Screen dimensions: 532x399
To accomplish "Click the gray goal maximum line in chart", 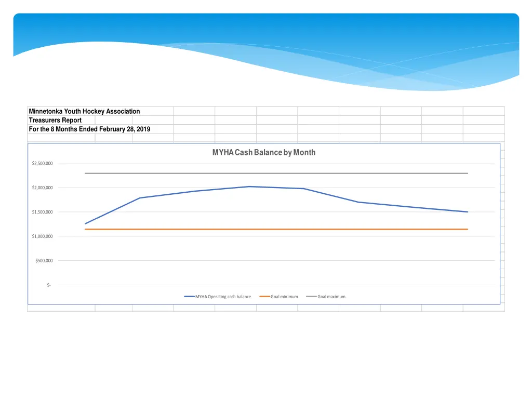I will coord(276,174).
